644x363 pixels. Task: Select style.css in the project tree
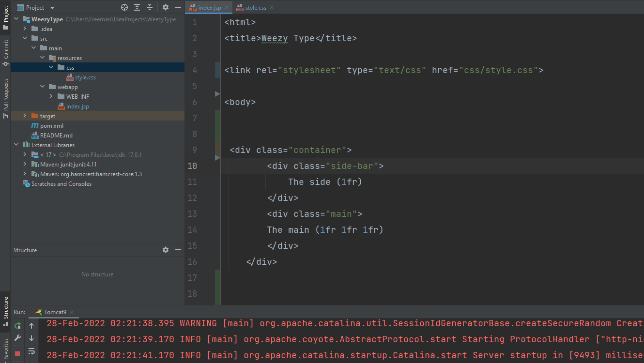tap(85, 77)
